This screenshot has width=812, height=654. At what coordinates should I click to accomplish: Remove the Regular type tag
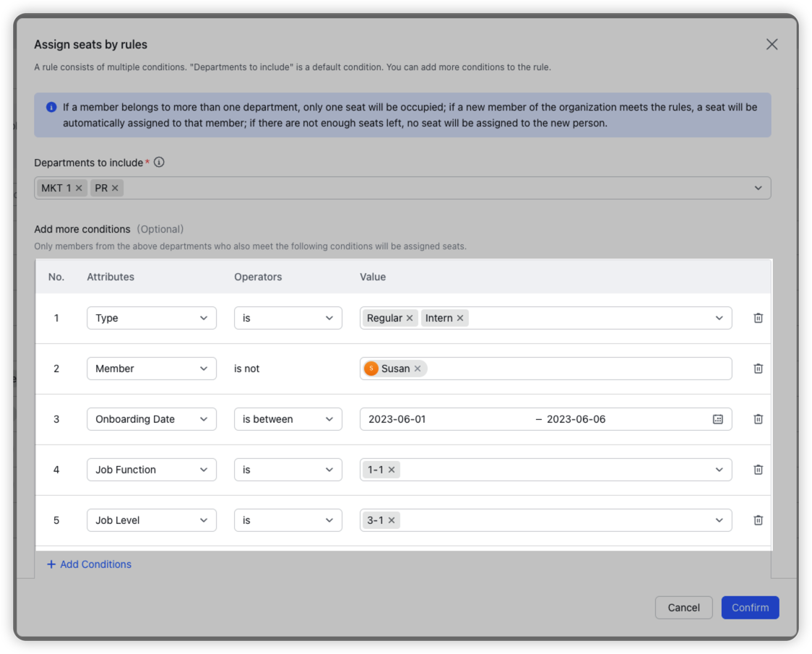tap(410, 318)
